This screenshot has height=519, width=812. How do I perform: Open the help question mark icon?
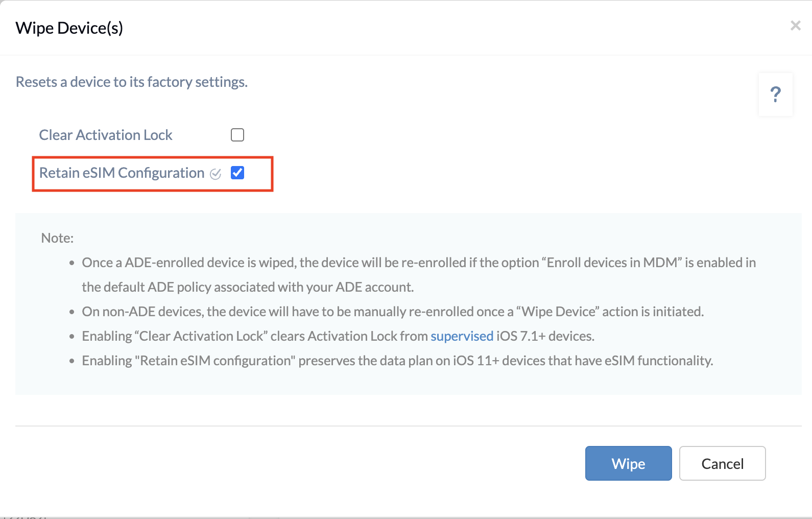tap(775, 95)
